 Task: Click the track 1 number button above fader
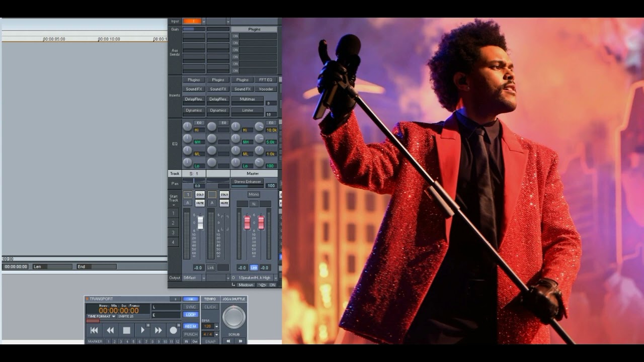coord(188,195)
